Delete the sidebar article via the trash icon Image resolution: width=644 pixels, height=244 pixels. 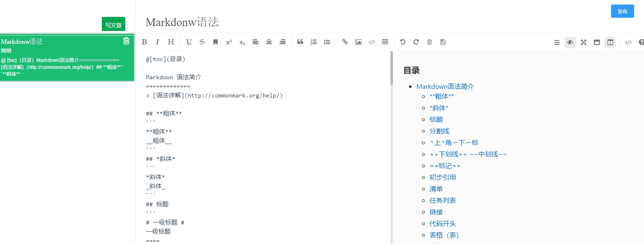[127, 41]
